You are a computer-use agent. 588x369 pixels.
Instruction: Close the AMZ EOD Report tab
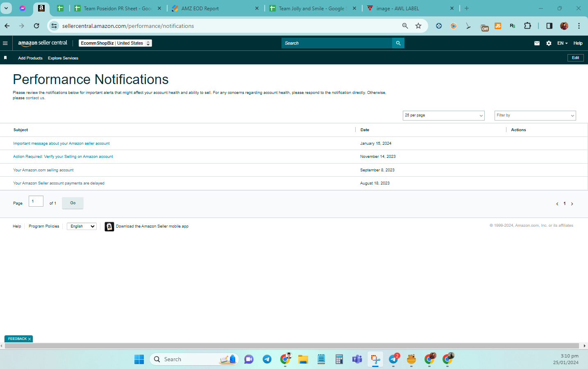coord(257,8)
